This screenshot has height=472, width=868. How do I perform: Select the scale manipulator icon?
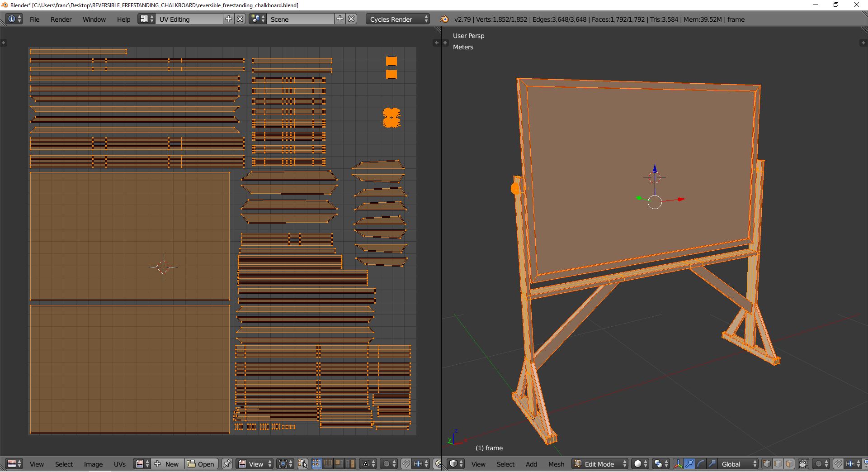[712, 464]
